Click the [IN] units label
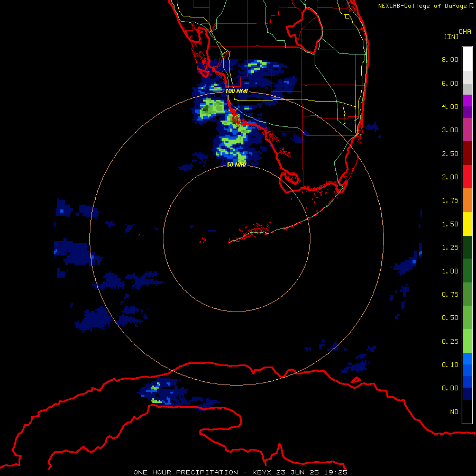The image size is (476, 476). pyautogui.click(x=451, y=36)
